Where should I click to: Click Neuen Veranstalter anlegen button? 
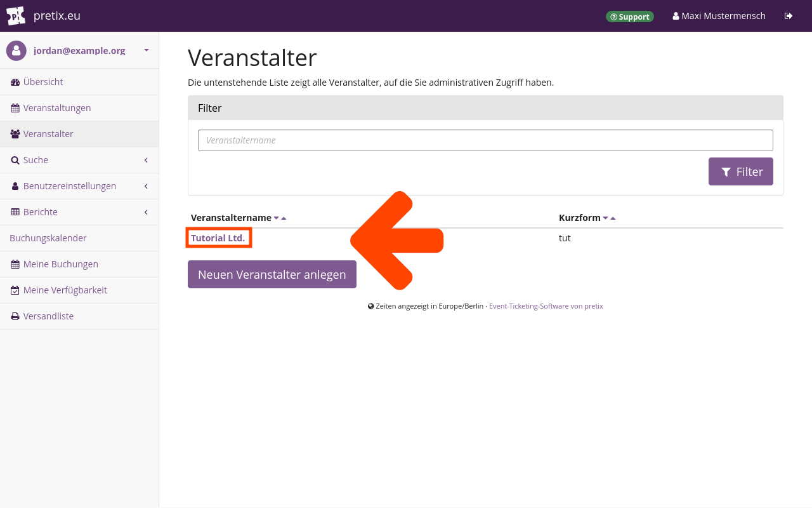[x=272, y=274]
